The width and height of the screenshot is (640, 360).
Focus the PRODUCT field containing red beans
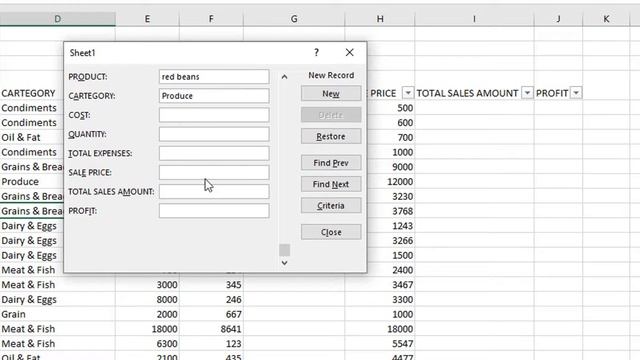[x=214, y=77]
